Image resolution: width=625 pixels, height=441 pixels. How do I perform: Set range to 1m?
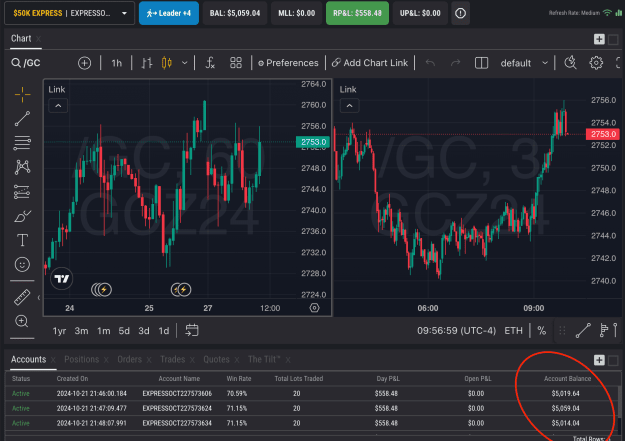[104, 331]
